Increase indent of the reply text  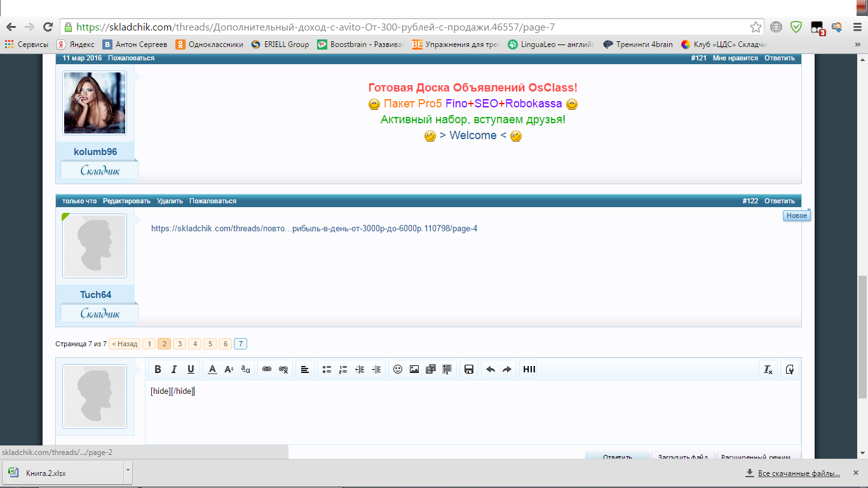[376, 369]
